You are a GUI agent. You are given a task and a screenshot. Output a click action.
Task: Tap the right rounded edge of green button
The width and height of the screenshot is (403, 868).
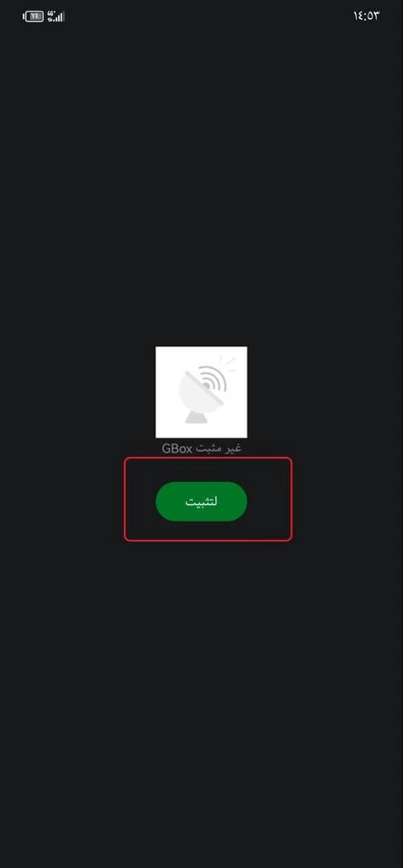[x=237, y=501]
